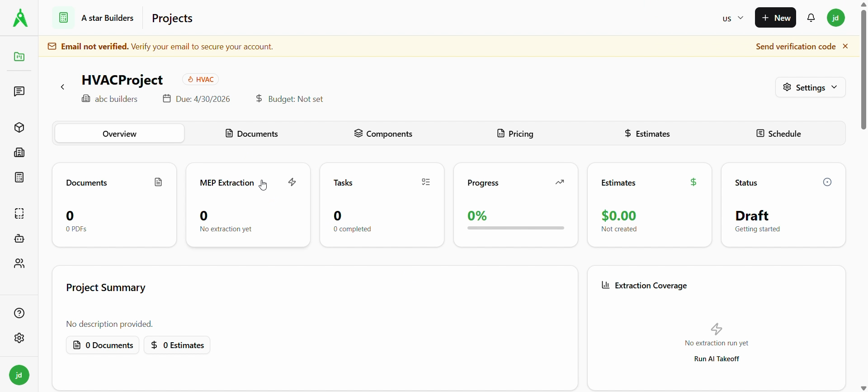The height and width of the screenshot is (392, 868).
Task: Click Run AI Takeoff
Action: (x=716, y=359)
